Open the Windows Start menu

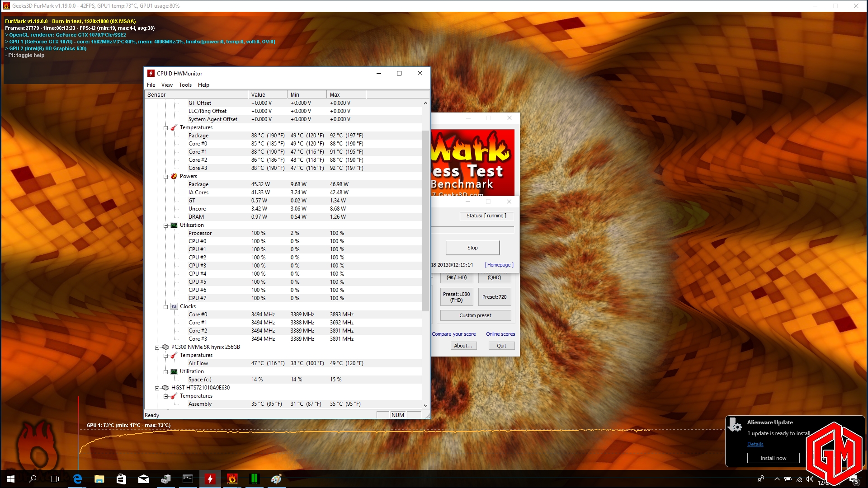(x=11, y=479)
